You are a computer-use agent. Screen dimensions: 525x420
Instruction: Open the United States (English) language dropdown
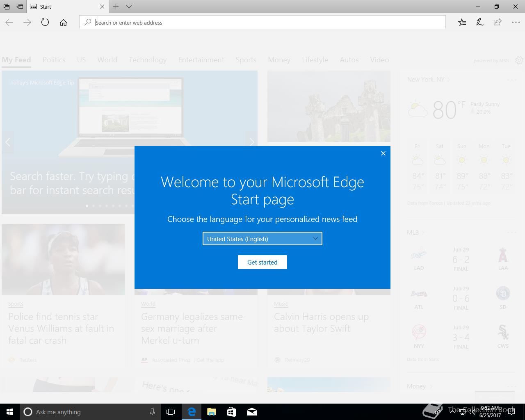point(262,239)
